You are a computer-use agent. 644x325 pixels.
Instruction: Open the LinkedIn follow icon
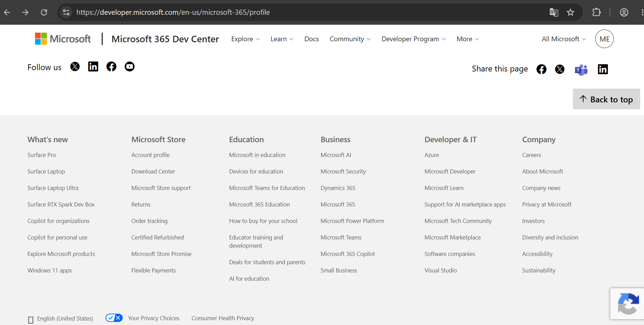[x=93, y=67]
